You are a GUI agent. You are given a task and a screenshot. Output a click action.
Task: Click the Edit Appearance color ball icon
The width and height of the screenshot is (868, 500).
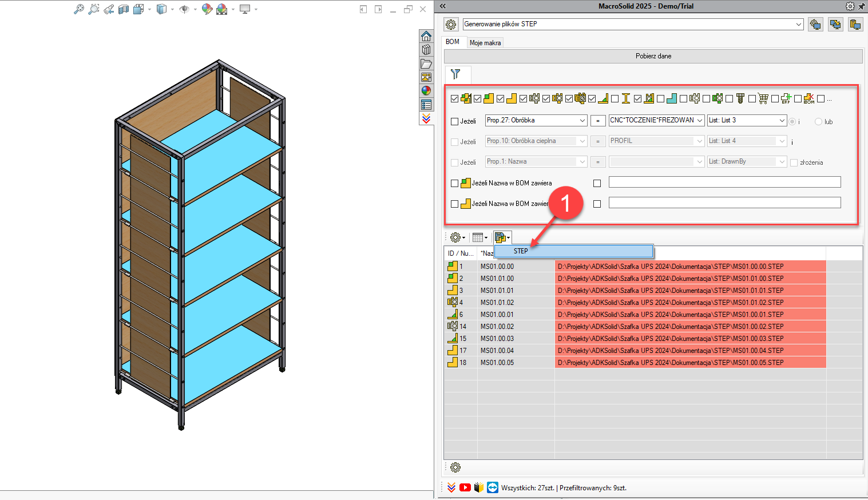[207, 9]
